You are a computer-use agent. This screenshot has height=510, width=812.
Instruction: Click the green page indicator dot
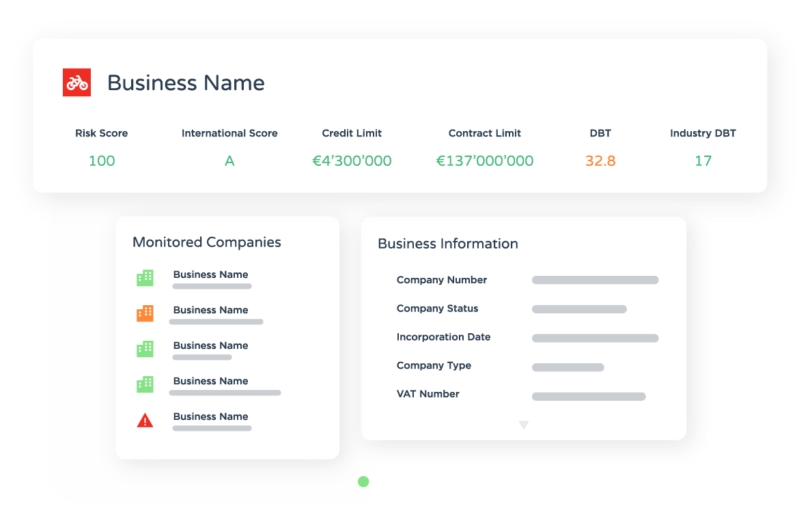(x=363, y=481)
